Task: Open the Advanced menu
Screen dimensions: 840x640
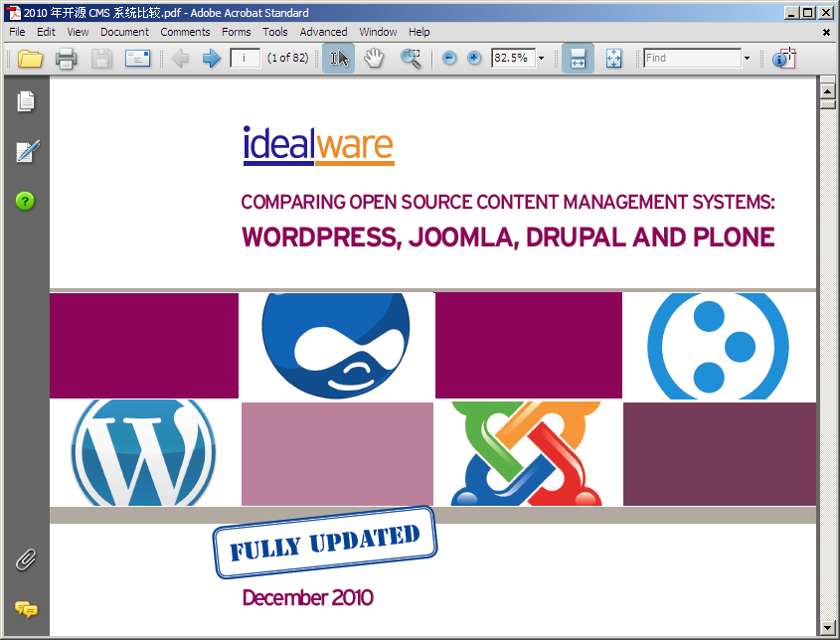Action: [323, 32]
